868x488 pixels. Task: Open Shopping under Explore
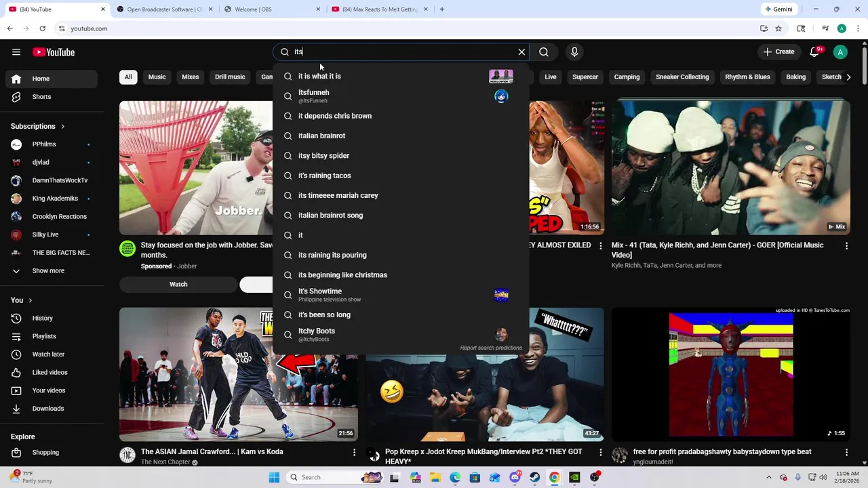tap(52, 453)
